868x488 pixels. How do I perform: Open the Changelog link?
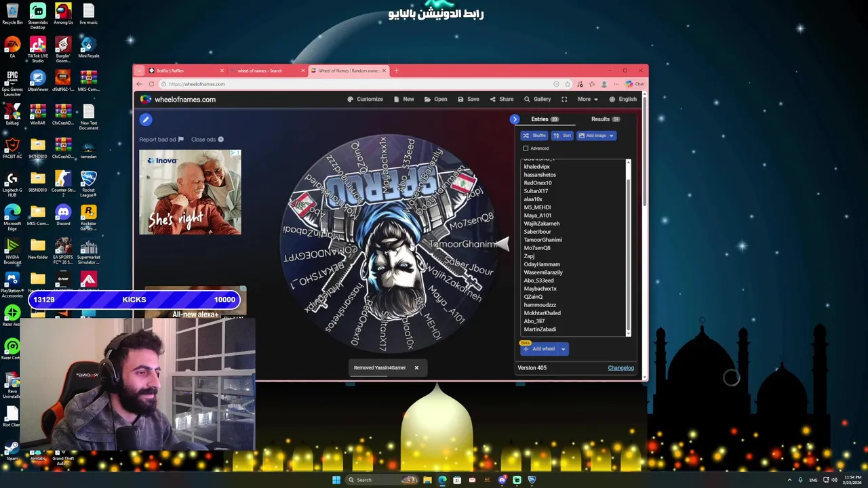tap(620, 368)
